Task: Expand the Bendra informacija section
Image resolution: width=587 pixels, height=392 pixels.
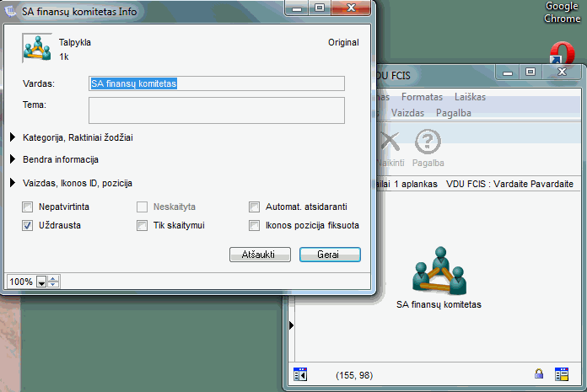Action: [13, 159]
